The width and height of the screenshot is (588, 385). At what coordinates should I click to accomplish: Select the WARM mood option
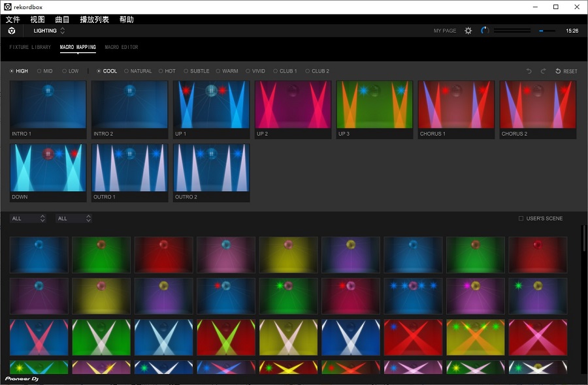pyautogui.click(x=227, y=71)
